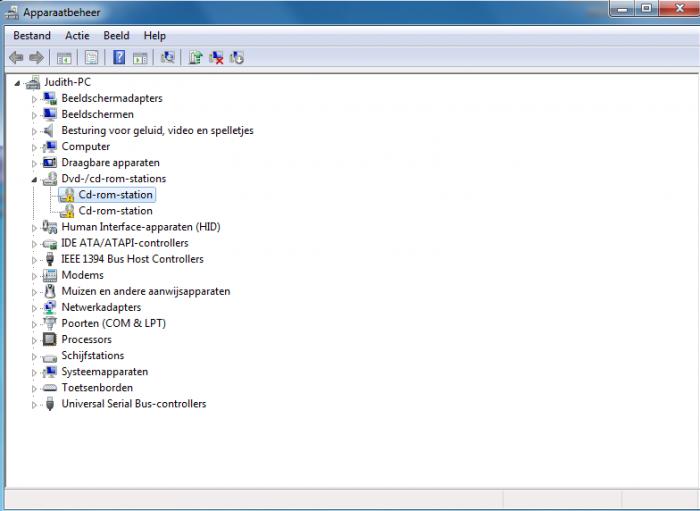Click the warning icon of second Cd-rom-station
The height and width of the screenshot is (511, 700).
[67, 211]
